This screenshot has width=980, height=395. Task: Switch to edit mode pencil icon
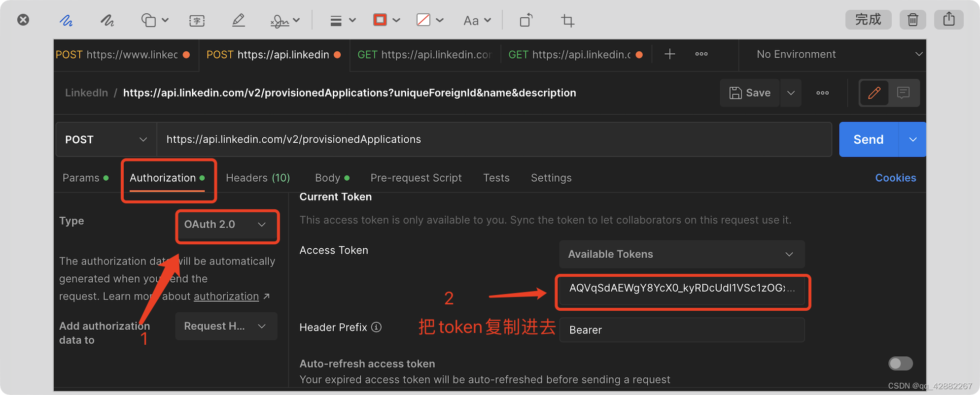pyautogui.click(x=874, y=93)
